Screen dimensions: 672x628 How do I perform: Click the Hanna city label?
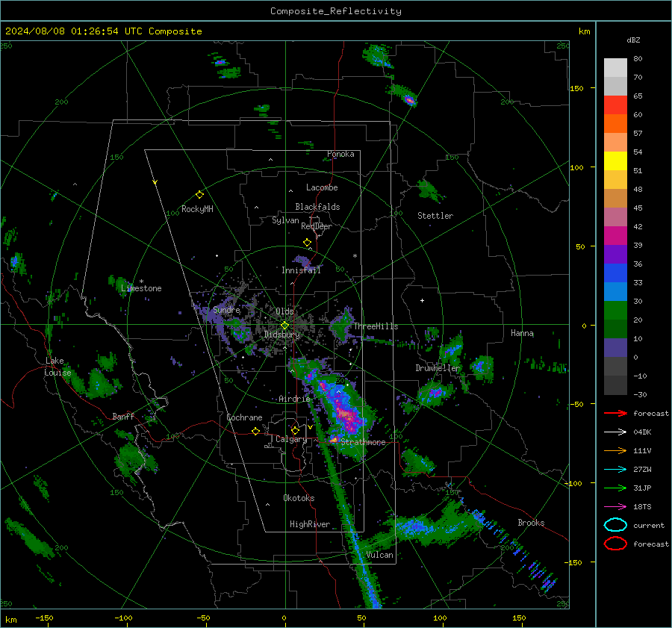click(x=522, y=332)
